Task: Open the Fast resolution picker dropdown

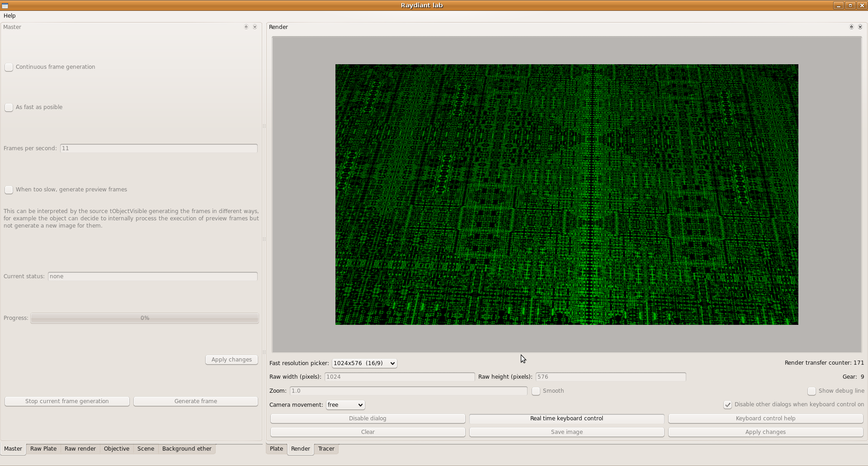Action: tap(364, 363)
